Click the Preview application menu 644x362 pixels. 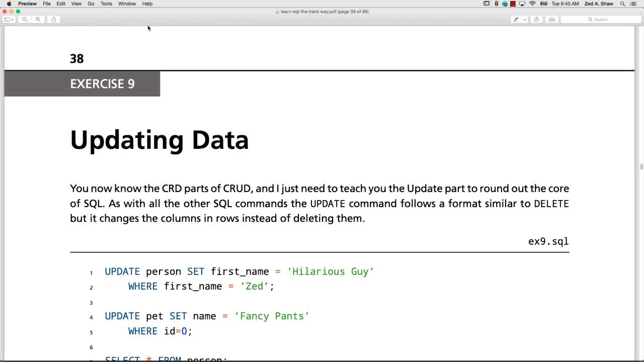pyautogui.click(x=27, y=4)
